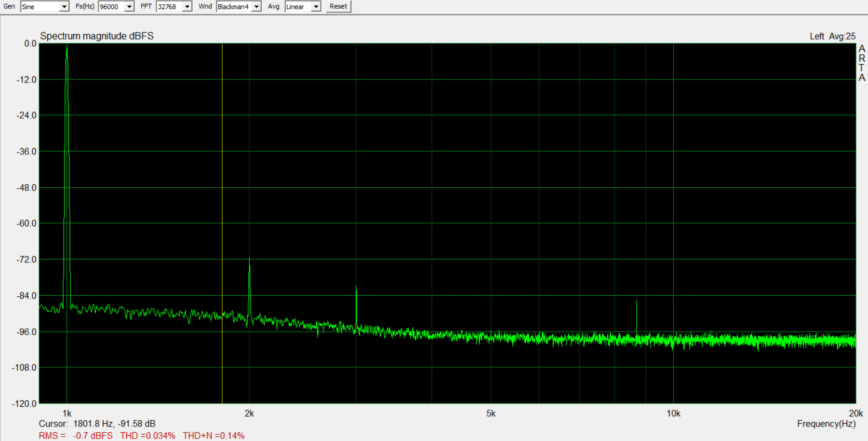Screen dimensions: 868x441
Task: Click the '-48.0' dB axis label
Action: click(27, 188)
